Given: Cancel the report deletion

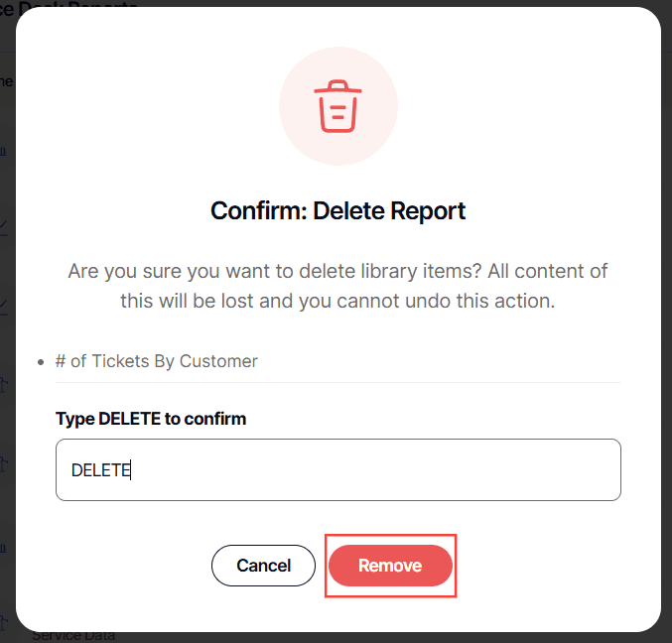Looking at the screenshot, I should [x=263, y=566].
